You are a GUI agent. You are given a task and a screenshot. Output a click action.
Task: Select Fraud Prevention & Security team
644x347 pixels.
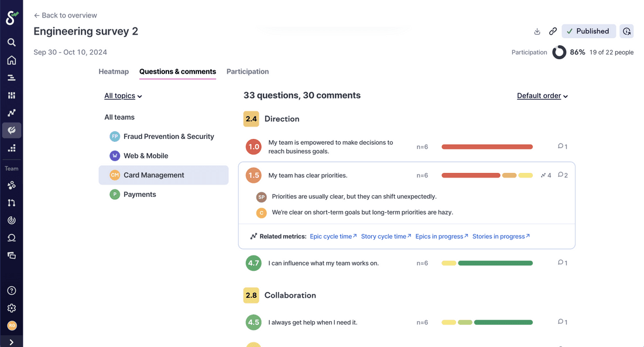(168, 137)
